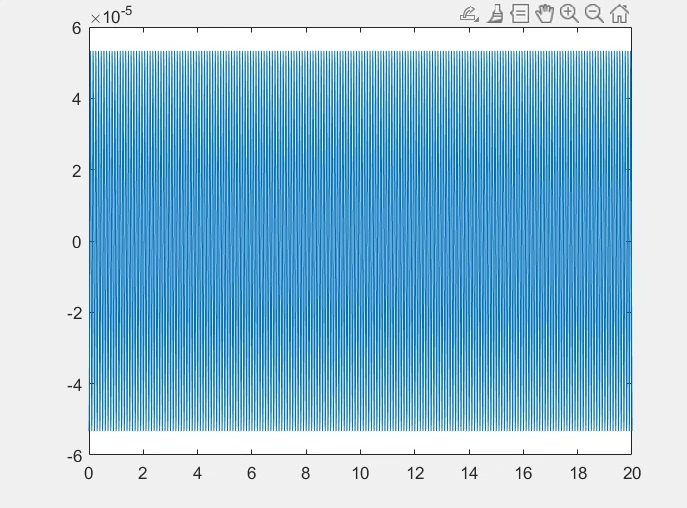Click the x-axis tick label 10
The width and height of the screenshot is (687, 508).
coord(361,473)
